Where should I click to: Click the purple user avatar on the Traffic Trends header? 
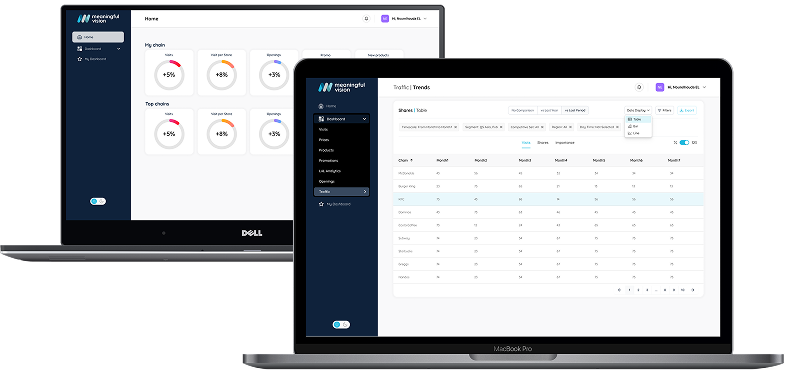click(660, 87)
